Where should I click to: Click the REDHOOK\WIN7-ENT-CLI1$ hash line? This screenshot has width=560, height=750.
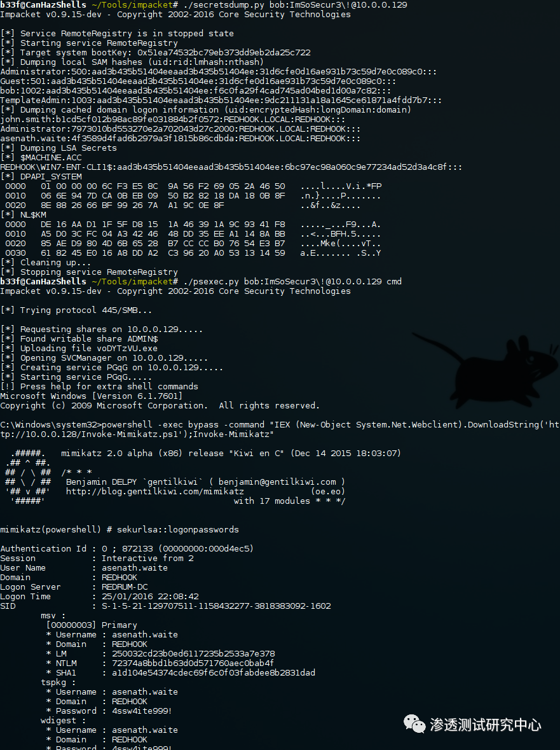(x=231, y=167)
